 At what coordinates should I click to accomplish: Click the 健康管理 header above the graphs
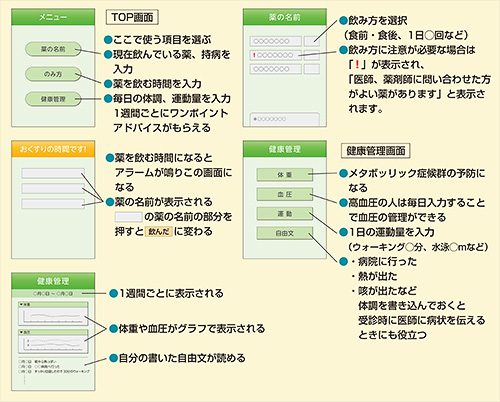53,281
